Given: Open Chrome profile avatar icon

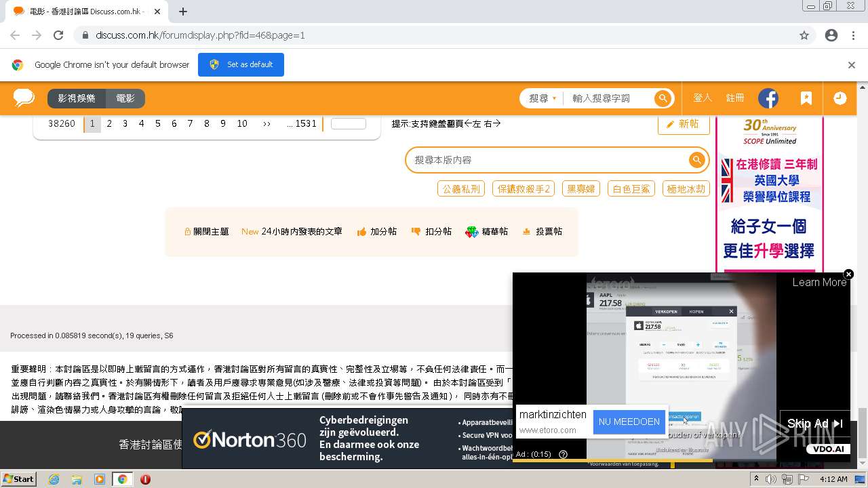Looking at the screenshot, I should click(831, 35).
